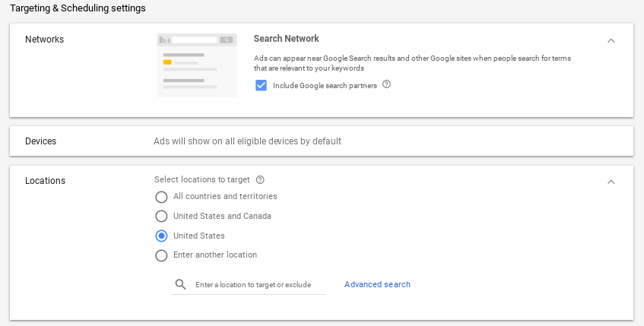The image size is (644, 326).
Task: Click the Enter a location to target field
Action: click(253, 285)
